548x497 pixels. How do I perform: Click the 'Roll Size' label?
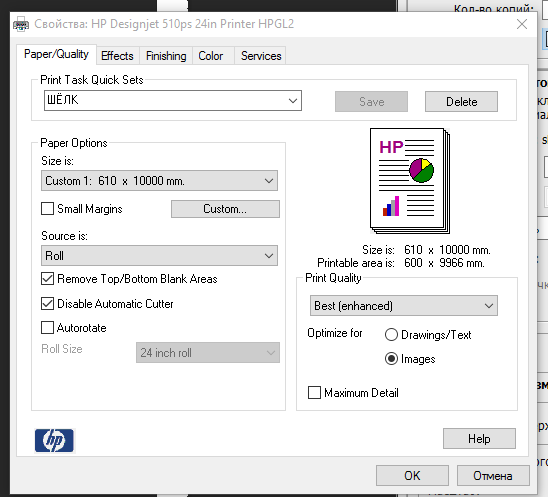pos(62,349)
